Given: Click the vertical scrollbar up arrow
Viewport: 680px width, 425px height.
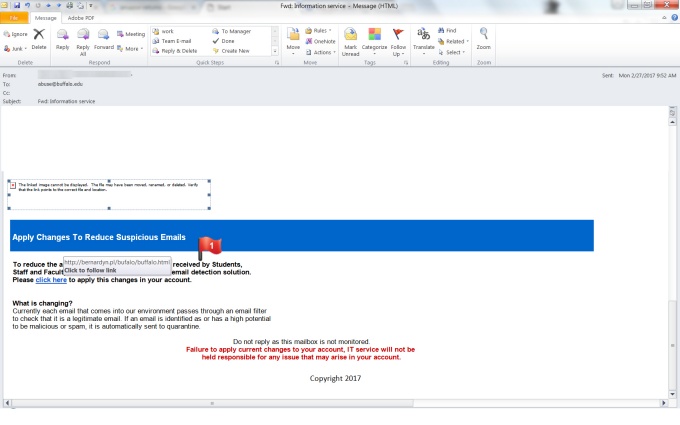Looking at the screenshot, I should coord(672,122).
